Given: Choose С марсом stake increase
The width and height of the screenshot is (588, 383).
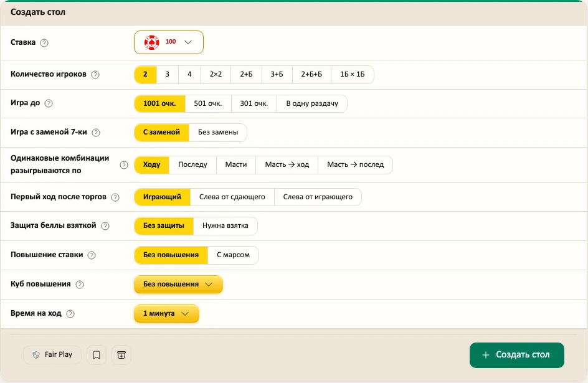Looking at the screenshot, I should point(233,255).
